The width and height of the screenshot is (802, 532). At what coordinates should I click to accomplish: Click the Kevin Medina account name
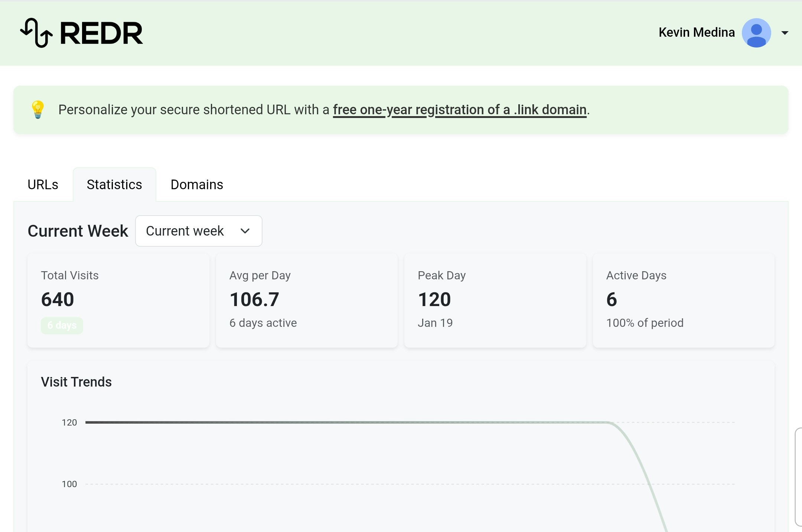[x=697, y=33]
